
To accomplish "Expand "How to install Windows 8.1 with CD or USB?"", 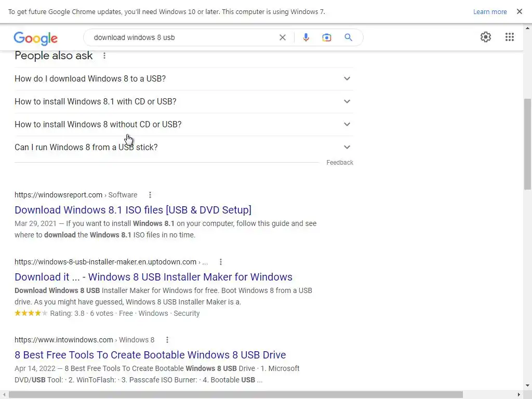I will tap(184, 101).
